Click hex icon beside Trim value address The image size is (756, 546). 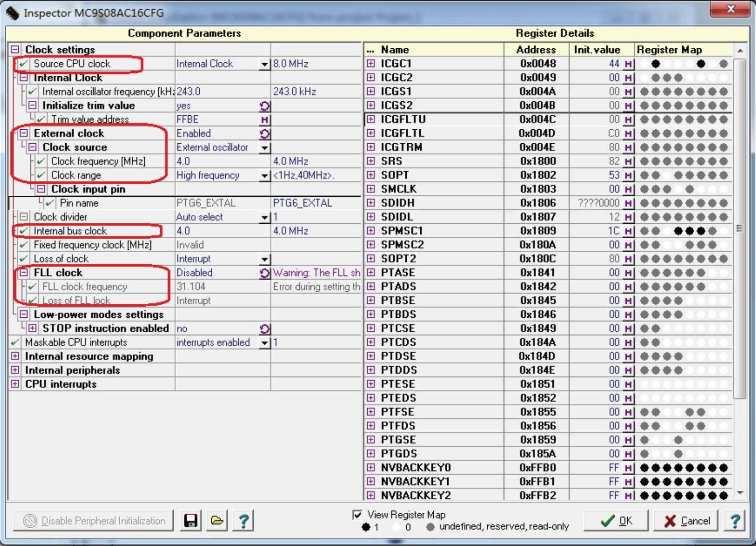click(x=264, y=120)
